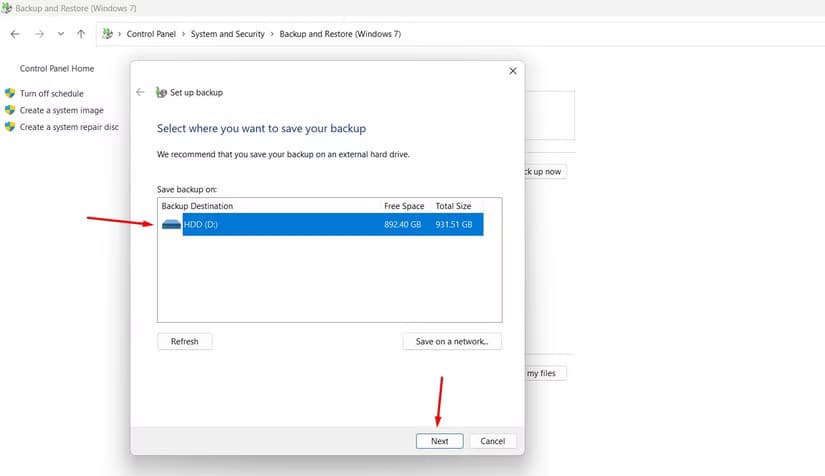Screen dimensions: 825x476
Task: Open Create a system image
Action: point(62,110)
